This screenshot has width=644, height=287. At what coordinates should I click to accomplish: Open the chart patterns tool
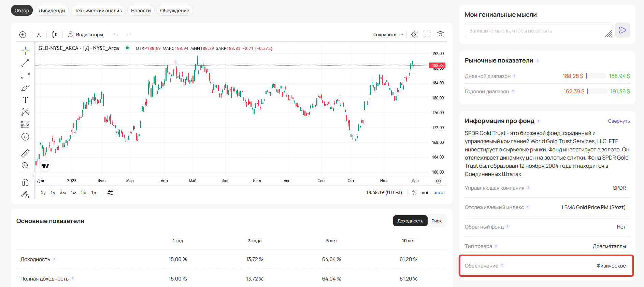(25, 112)
